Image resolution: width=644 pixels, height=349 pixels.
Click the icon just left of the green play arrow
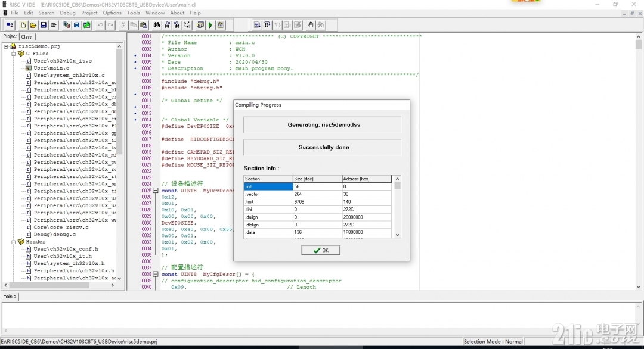click(200, 25)
